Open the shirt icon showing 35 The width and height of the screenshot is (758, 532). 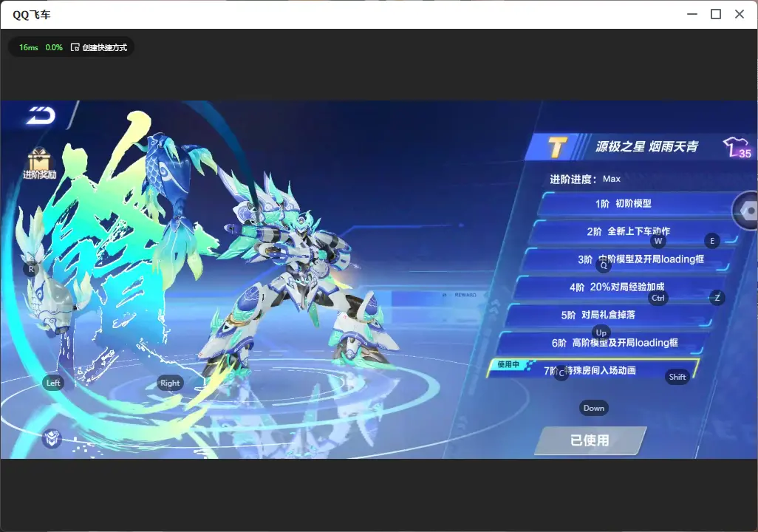tap(737, 147)
